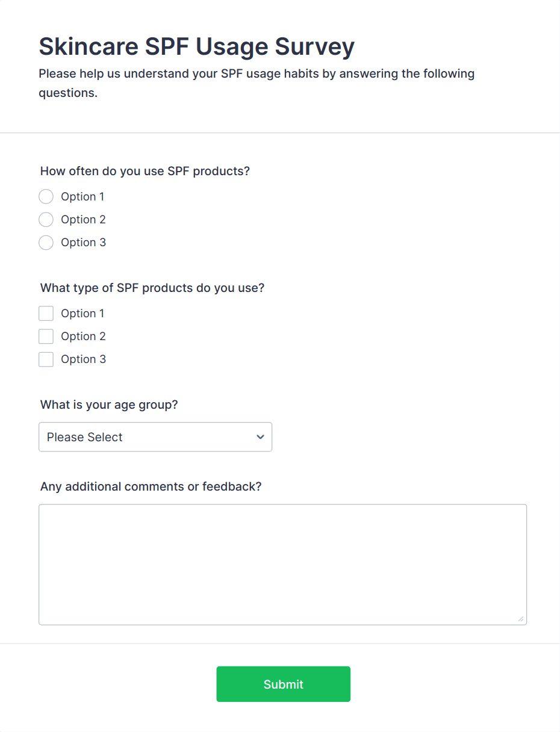Click inside the additional comments text area
The width and height of the screenshot is (560, 732).
pyautogui.click(x=282, y=564)
